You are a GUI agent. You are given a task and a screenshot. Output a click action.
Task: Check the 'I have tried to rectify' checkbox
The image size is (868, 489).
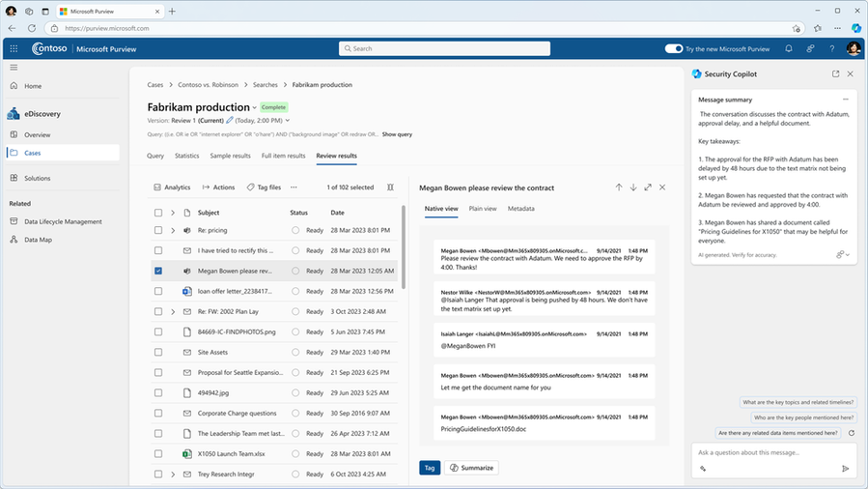pos(158,250)
